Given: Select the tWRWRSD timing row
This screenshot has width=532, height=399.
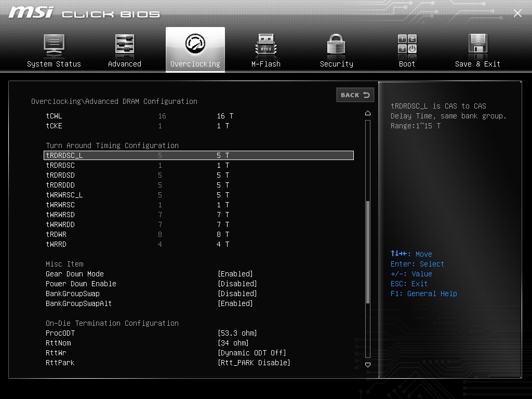Looking at the screenshot, I should click(198, 215).
